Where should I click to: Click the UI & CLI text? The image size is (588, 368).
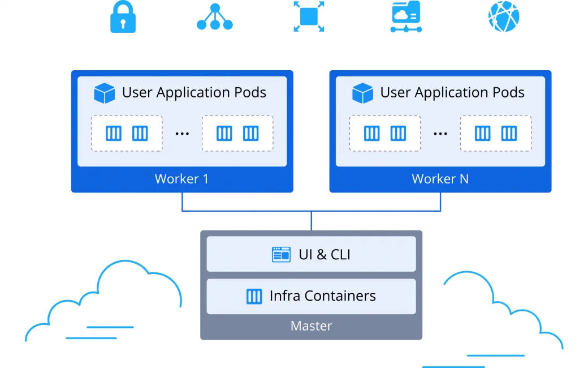pyautogui.click(x=325, y=255)
